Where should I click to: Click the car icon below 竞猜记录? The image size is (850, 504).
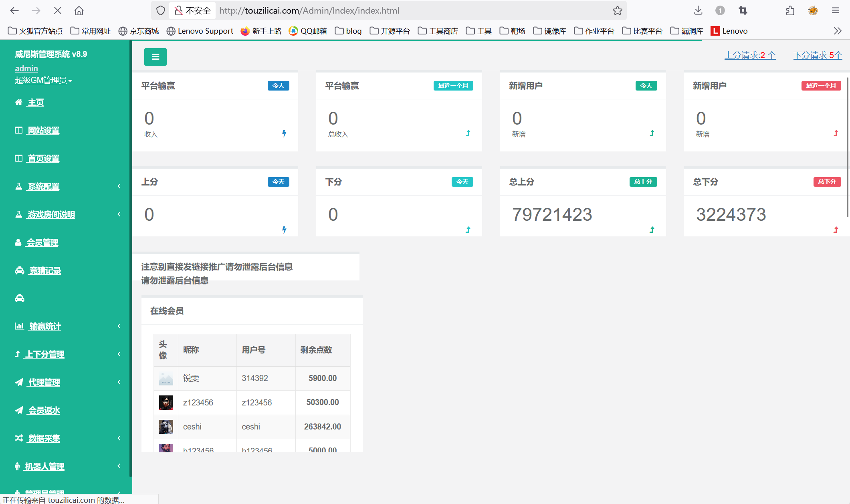[20, 298]
